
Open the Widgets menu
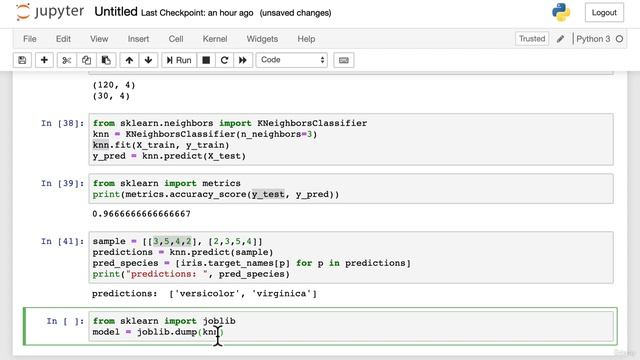[x=262, y=39]
